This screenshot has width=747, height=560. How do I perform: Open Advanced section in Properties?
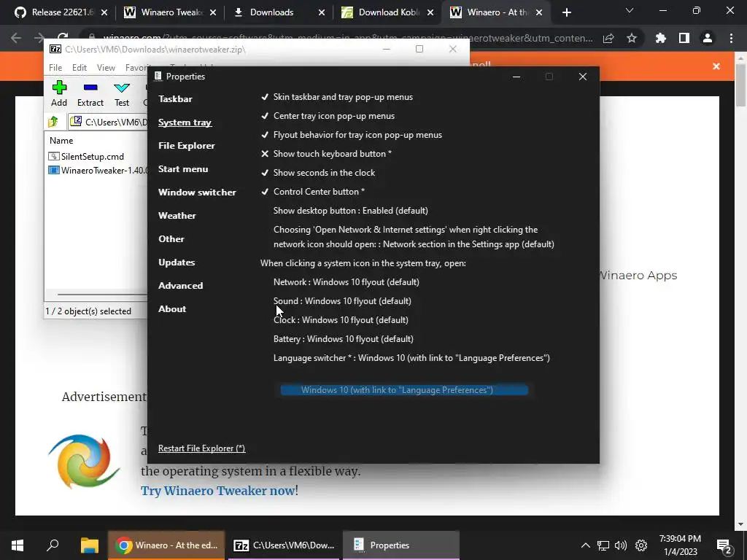(x=181, y=286)
